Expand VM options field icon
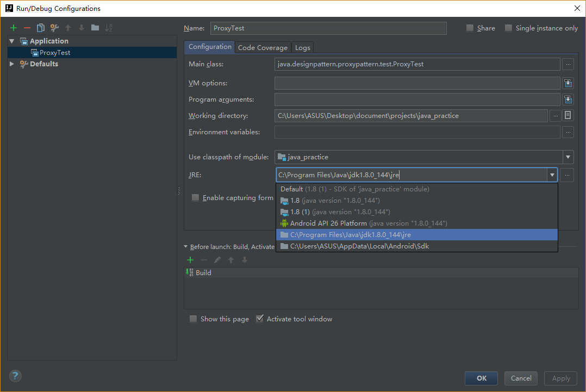This screenshot has height=392, width=586. tap(568, 83)
